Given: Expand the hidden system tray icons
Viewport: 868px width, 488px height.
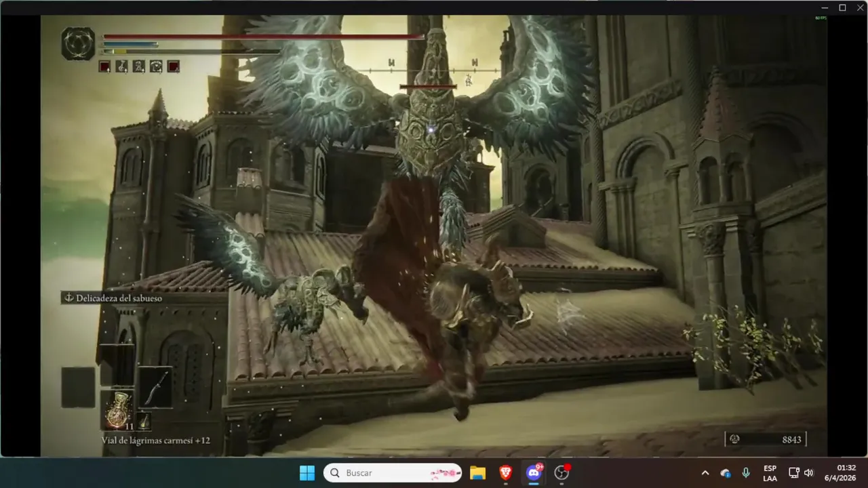Looking at the screenshot, I should [705, 473].
